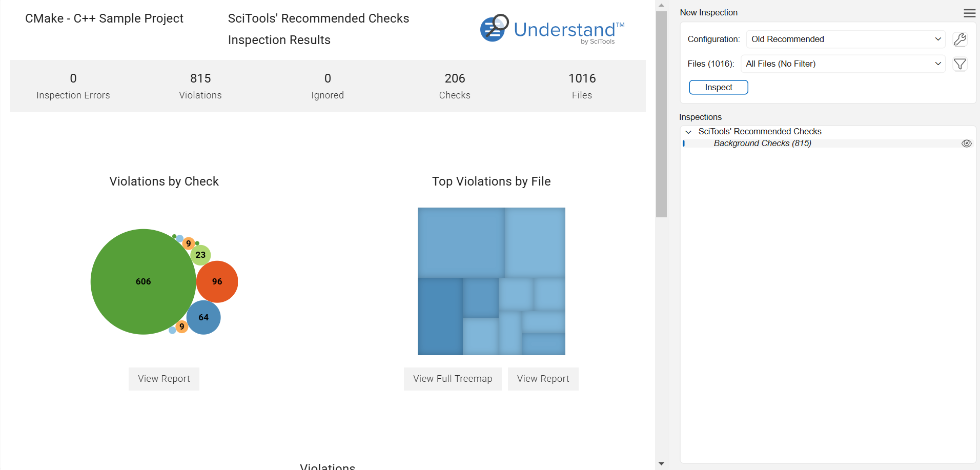Select the Background Checks (815) inspection row
980x470 pixels.
point(827,144)
